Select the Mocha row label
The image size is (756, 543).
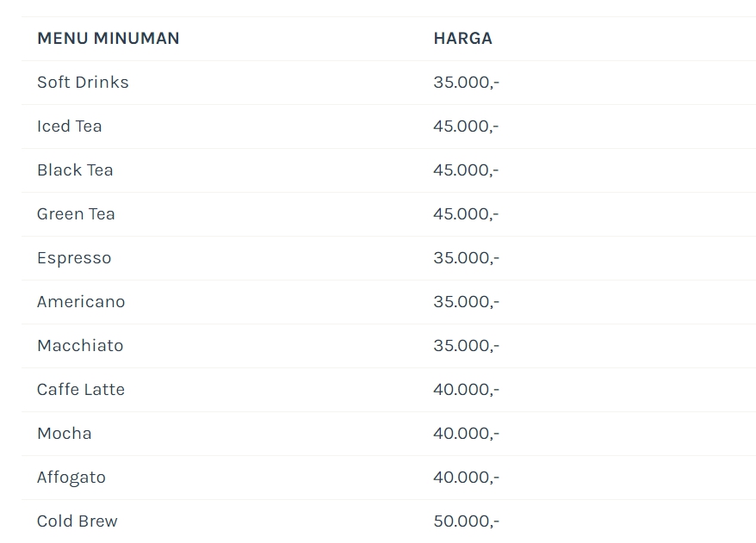click(64, 433)
